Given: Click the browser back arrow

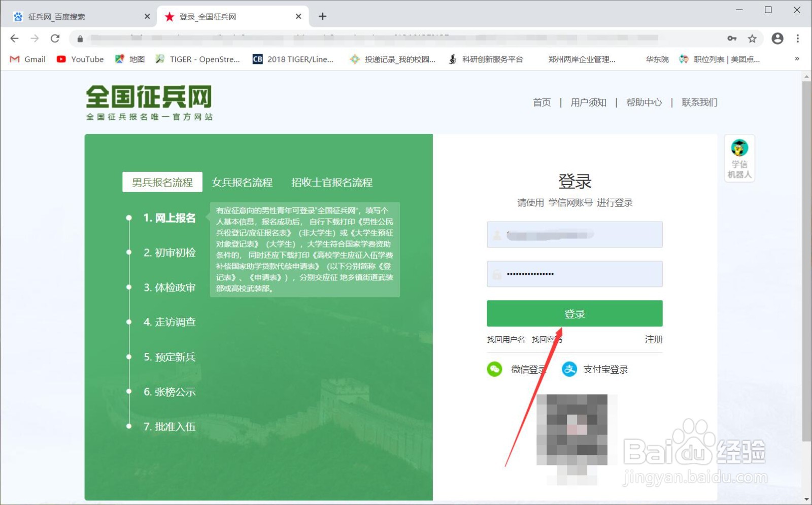Looking at the screenshot, I should coord(14,39).
